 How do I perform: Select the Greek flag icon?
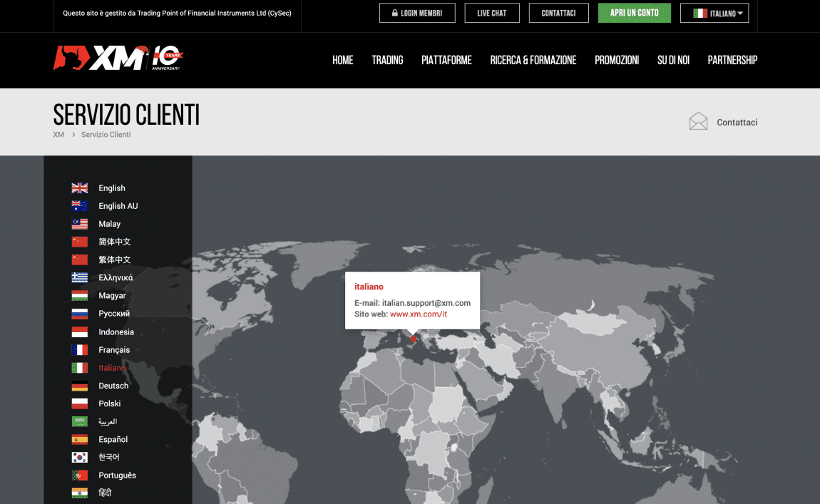[79, 278]
